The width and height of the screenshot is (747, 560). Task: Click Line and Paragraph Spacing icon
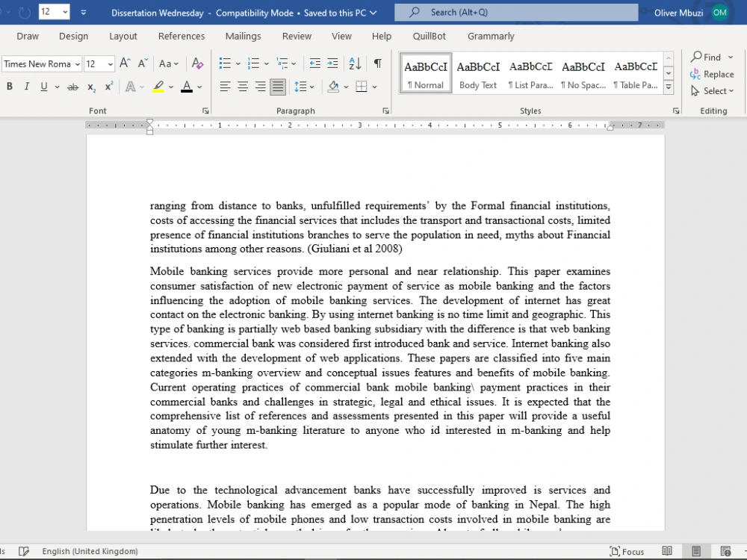[300, 87]
